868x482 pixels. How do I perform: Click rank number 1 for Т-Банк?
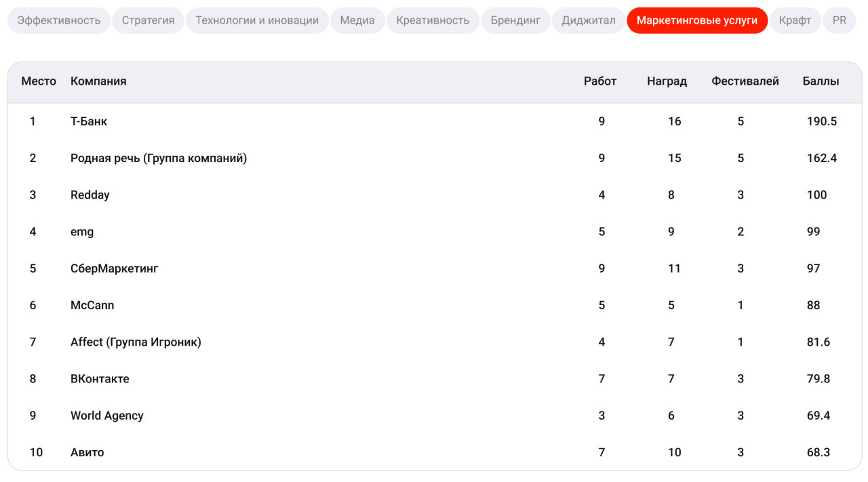[33, 121]
